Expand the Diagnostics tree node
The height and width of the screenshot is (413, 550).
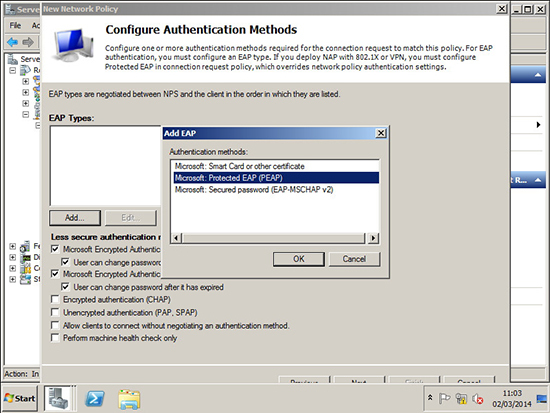point(13,257)
